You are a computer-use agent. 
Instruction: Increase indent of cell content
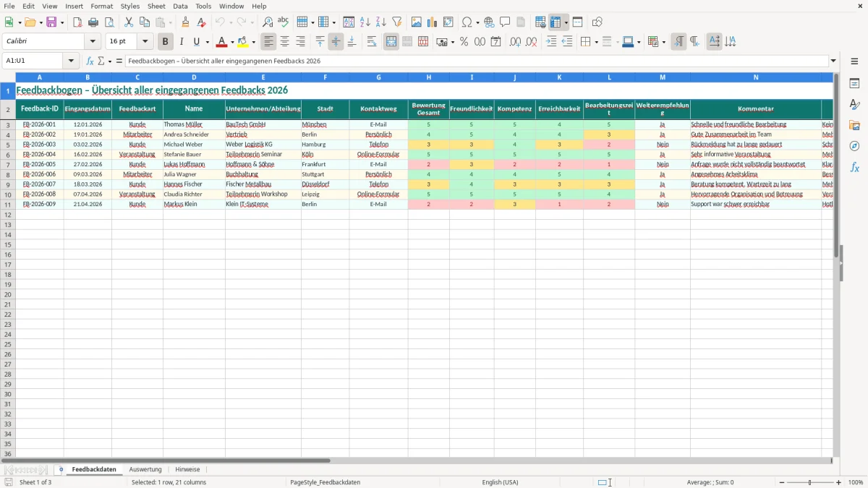point(551,42)
